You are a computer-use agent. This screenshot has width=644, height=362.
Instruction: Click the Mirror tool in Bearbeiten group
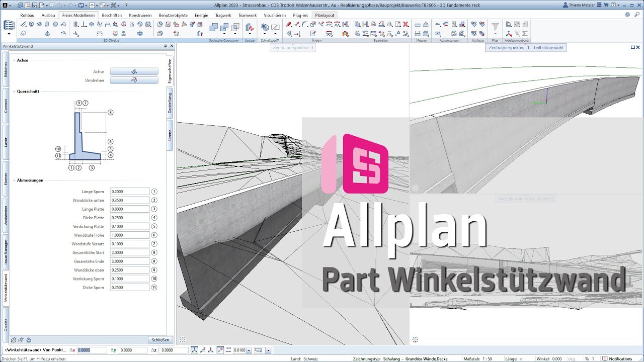click(x=389, y=24)
